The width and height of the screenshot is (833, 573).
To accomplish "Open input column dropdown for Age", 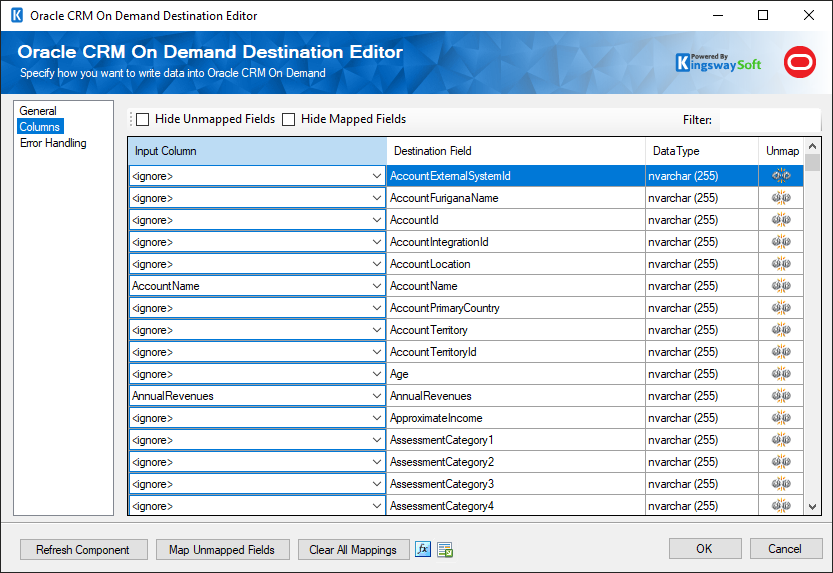I will 377,374.
